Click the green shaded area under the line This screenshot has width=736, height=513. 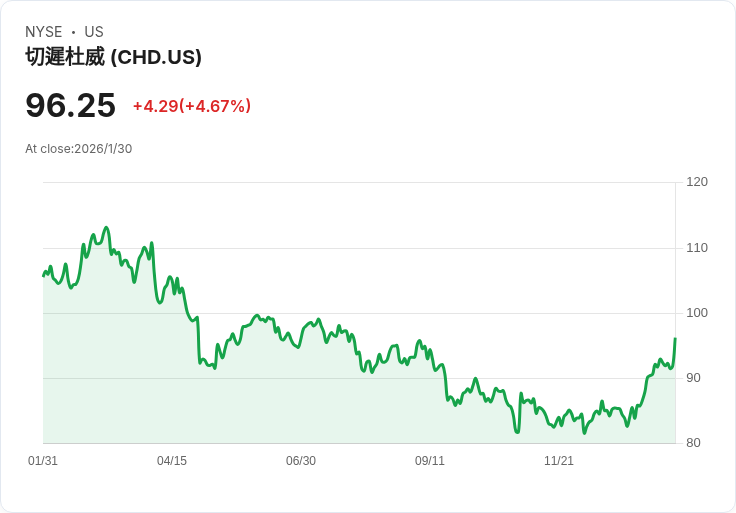(x=300, y=400)
